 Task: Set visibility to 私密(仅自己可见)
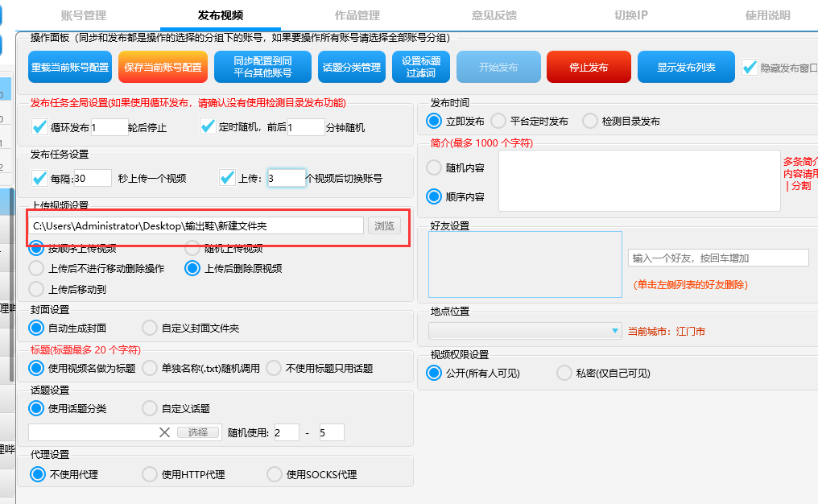tap(564, 373)
